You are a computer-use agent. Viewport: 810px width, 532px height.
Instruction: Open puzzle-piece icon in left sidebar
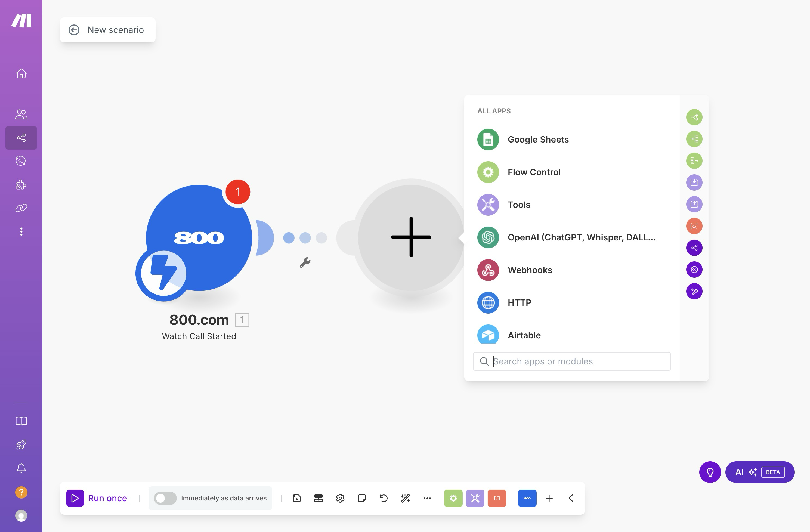point(21,184)
